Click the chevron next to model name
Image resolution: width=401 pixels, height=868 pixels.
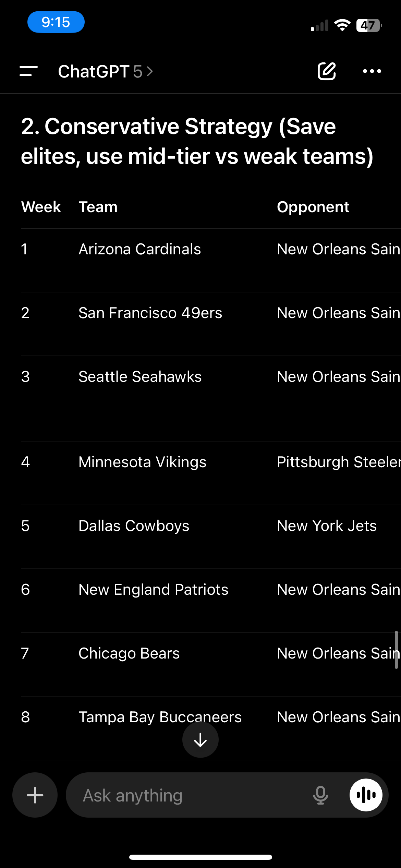pyautogui.click(x=150, y=71)
